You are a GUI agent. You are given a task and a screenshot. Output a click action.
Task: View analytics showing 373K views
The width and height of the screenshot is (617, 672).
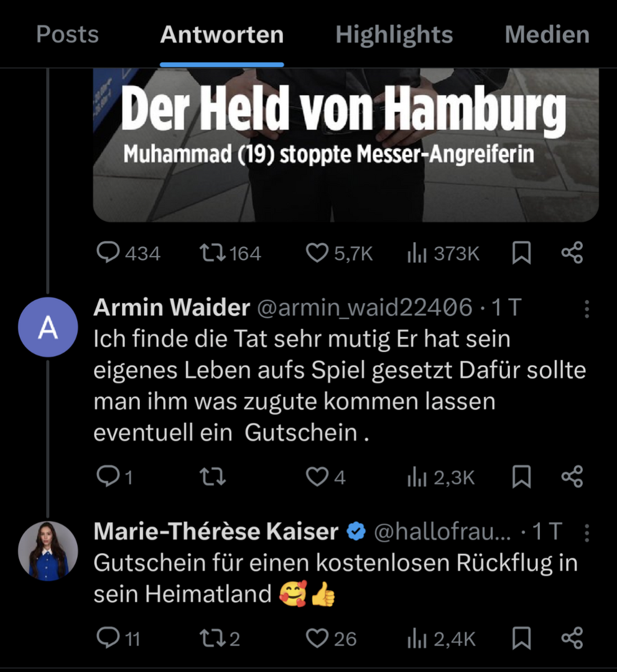[x=443, y=253]
